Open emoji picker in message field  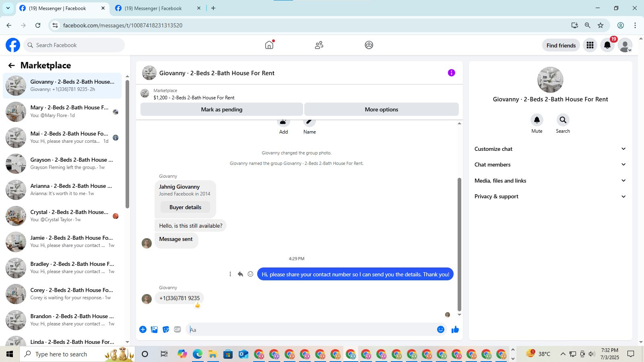point(441,329)
